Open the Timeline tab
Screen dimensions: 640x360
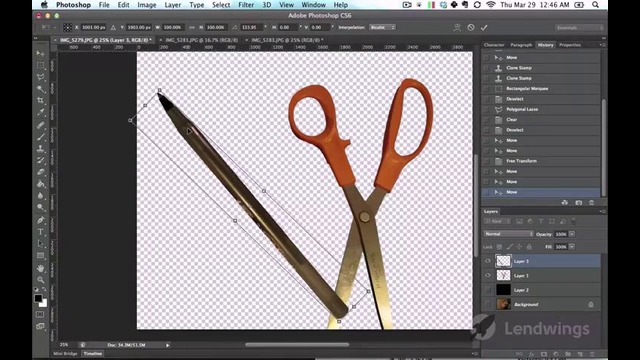coord(93,353)
